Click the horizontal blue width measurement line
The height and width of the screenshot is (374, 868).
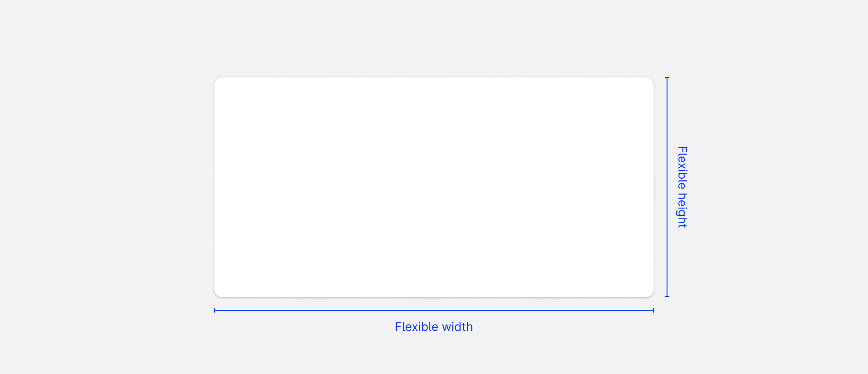pyautogui.click(x=434, y=310)
